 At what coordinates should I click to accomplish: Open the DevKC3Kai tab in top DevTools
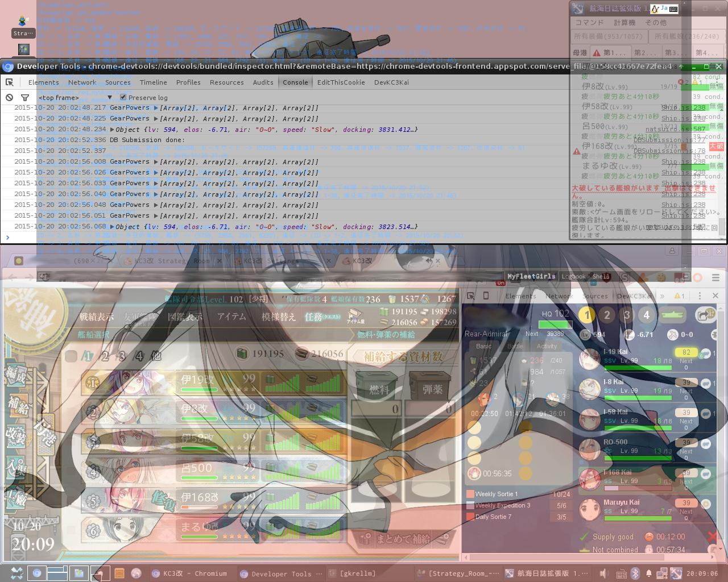[x=391, y=82]
